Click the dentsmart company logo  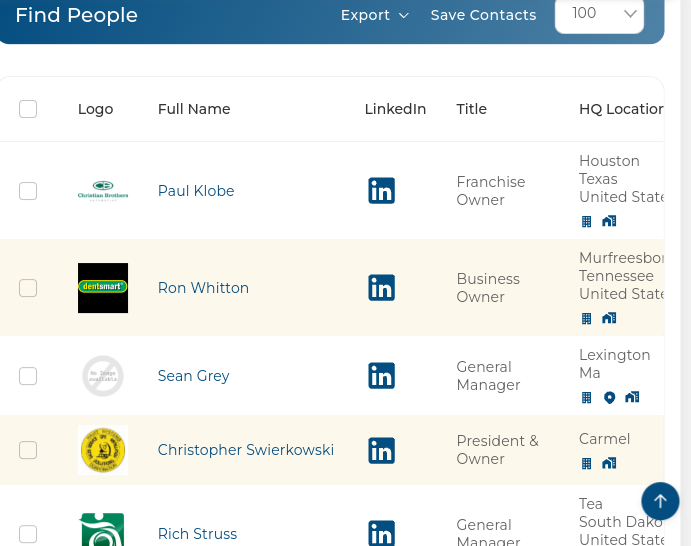(103, 288)
